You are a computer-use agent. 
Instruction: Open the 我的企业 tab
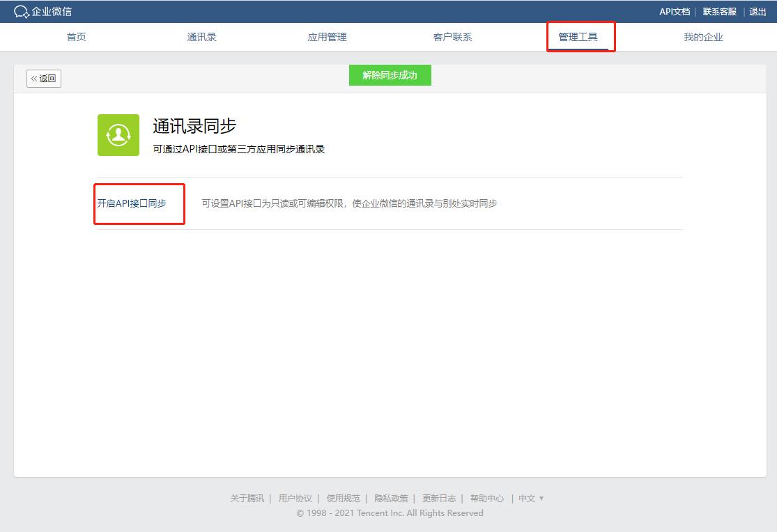click(x=703, y=37)
